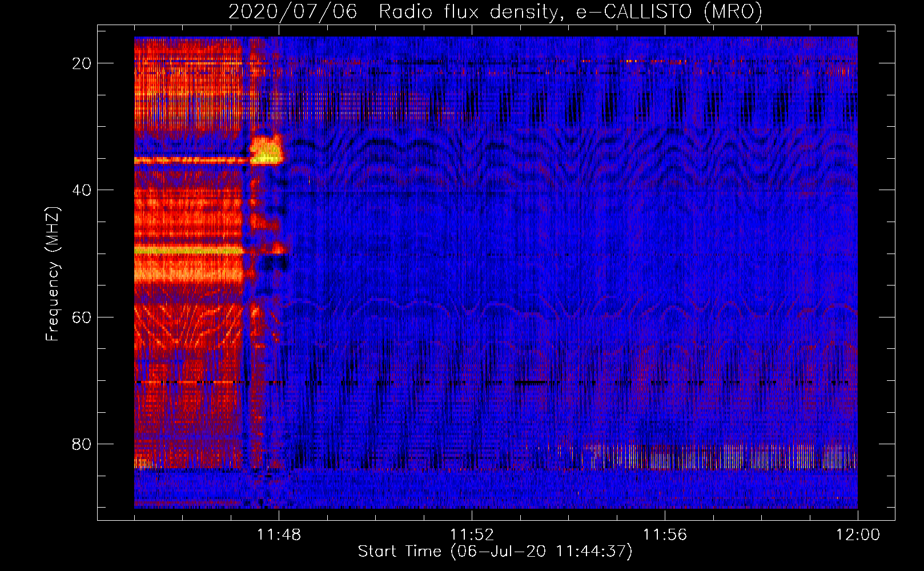Click the 'Frequency (MHZ)' axis label

point(53,274)
